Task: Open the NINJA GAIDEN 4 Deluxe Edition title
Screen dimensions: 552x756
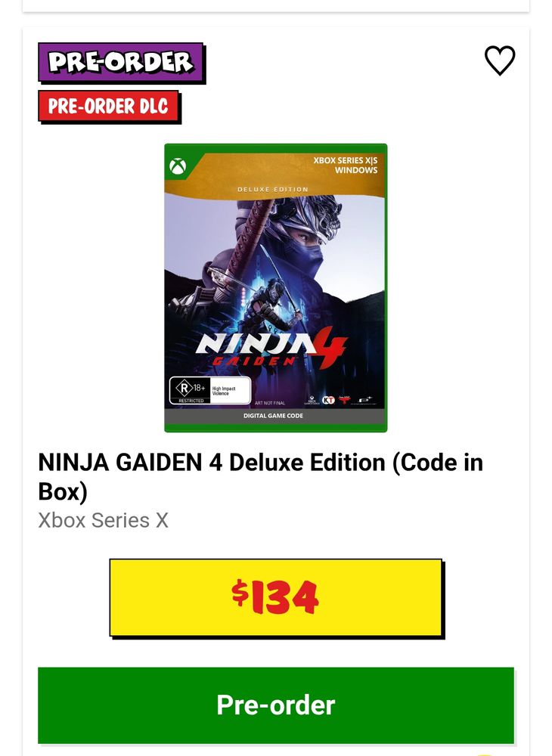Action: click(x=260, y=477)
